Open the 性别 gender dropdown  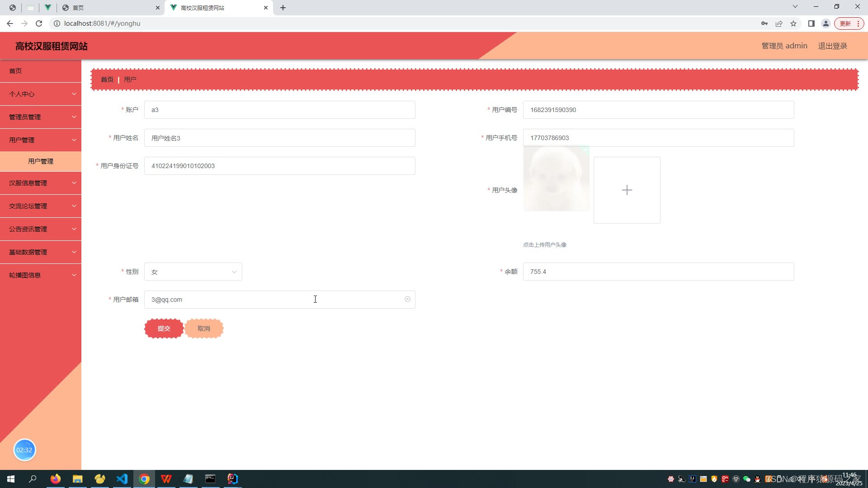click(193, 272)
